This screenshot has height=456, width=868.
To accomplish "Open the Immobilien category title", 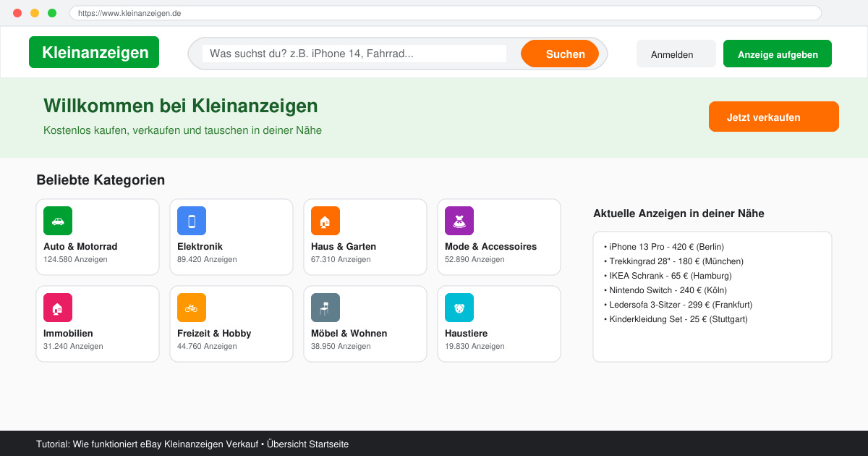I will [68, 334].
